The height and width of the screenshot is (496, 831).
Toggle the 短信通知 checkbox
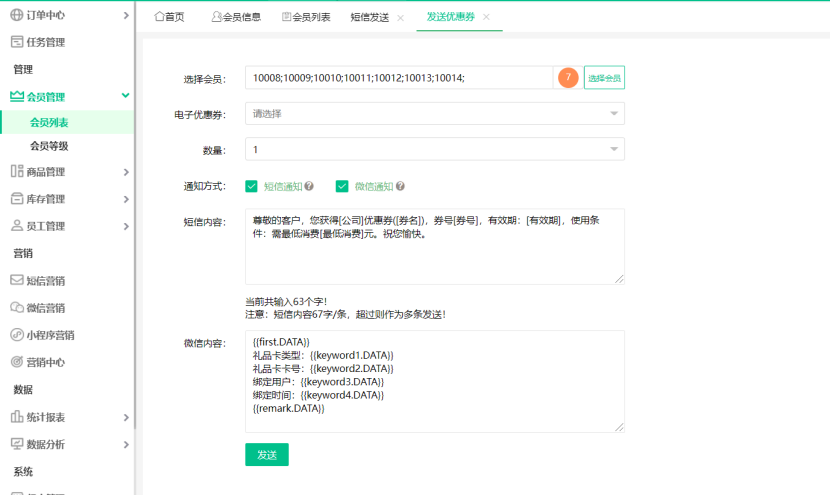[251, 186]
